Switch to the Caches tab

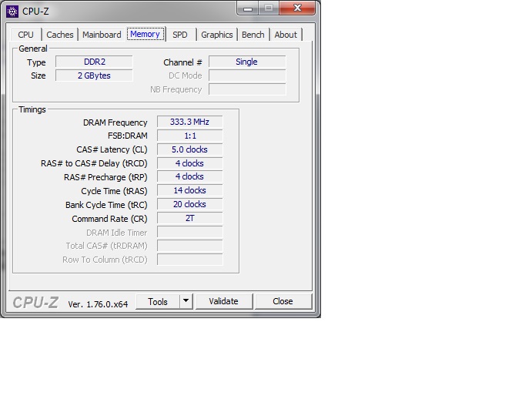(x=60, y=35)
